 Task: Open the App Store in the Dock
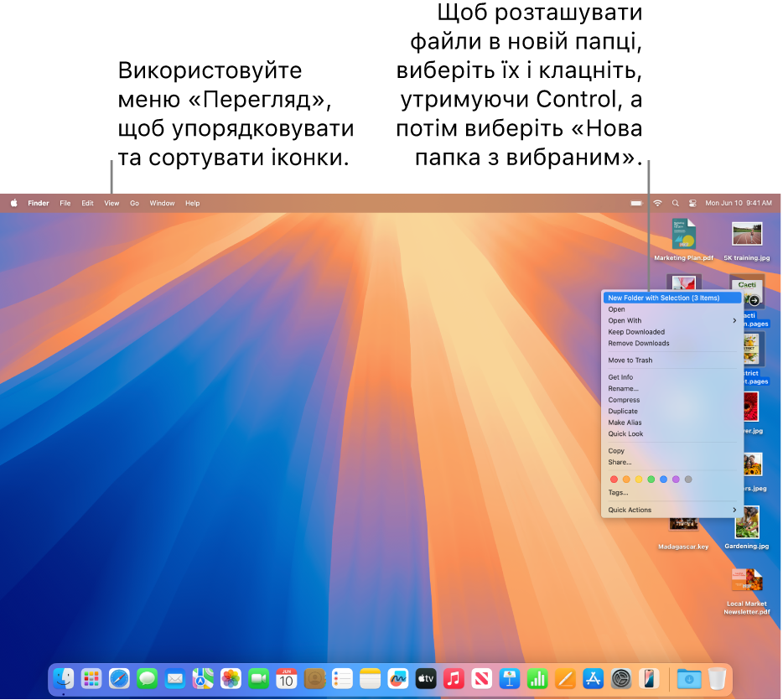click(x=594, y=679)
